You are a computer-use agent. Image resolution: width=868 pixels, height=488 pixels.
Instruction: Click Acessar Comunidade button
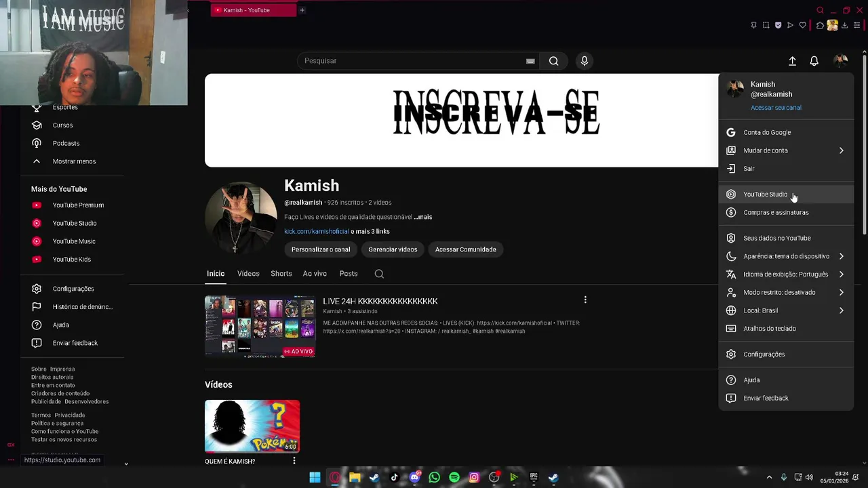466,249
